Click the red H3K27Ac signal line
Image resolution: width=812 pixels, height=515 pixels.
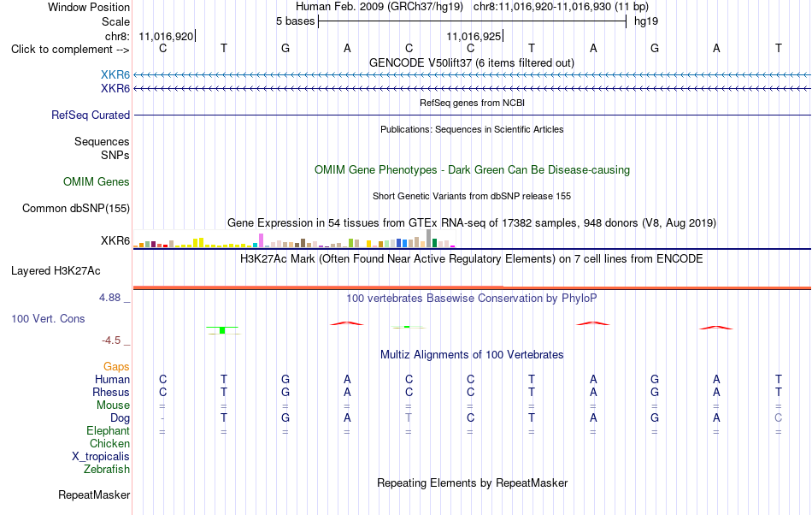coord(472,287)
